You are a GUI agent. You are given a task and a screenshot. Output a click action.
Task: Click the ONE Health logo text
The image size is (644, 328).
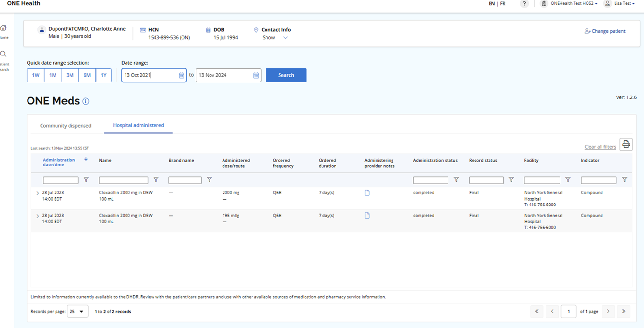(24, 3)
